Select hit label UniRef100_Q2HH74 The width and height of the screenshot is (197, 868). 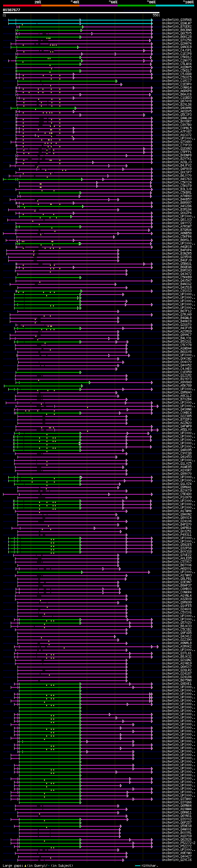(x=176, y=43)
